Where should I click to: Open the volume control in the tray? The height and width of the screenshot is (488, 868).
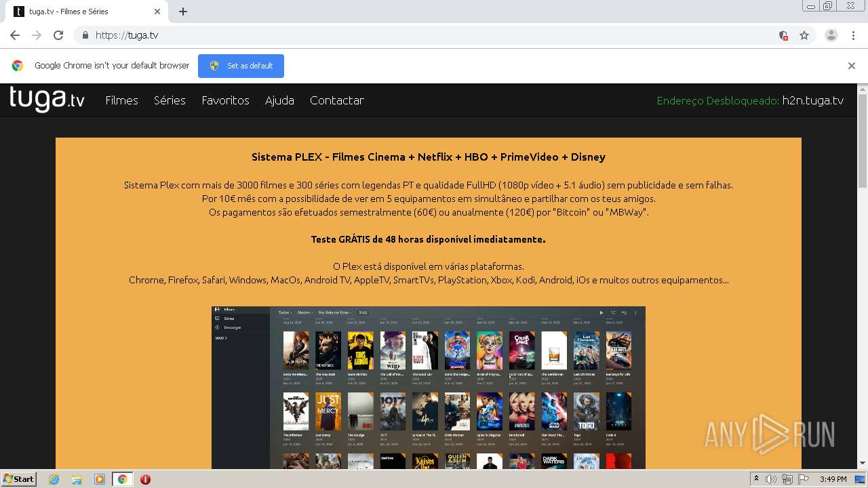[772, 479]
